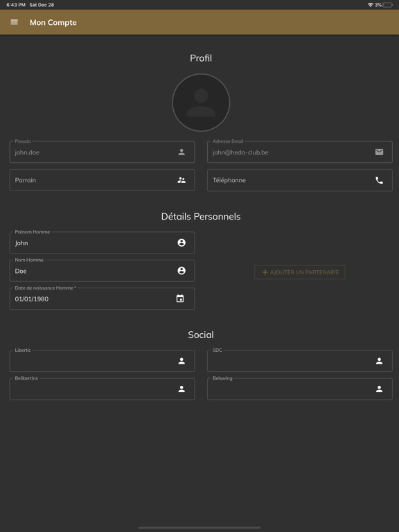The height and width of the screenshot is (532, 399).
Task: Open the calendar picker for Date de naissance
Action: [180, 299]
